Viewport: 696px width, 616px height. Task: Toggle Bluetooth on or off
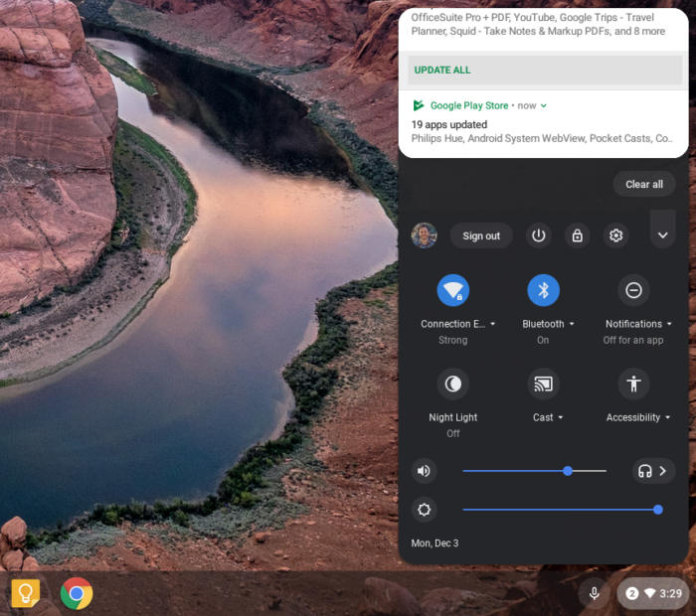click(543, 290)
